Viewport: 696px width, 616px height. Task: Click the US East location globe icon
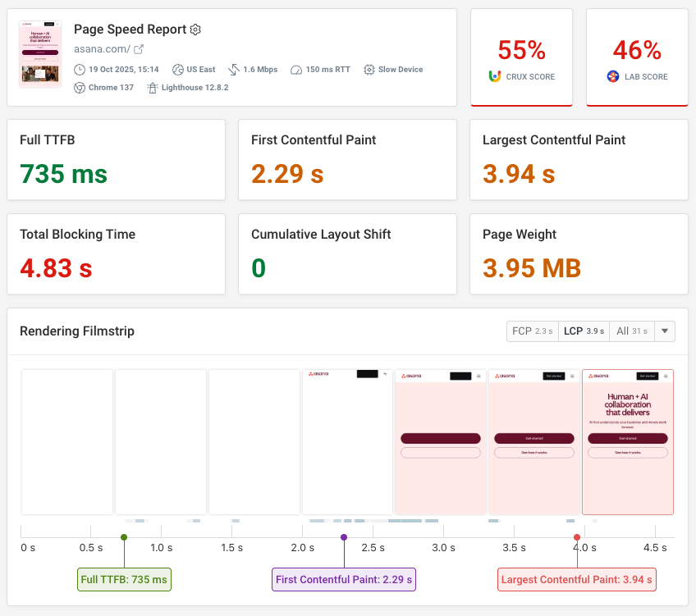178,70
